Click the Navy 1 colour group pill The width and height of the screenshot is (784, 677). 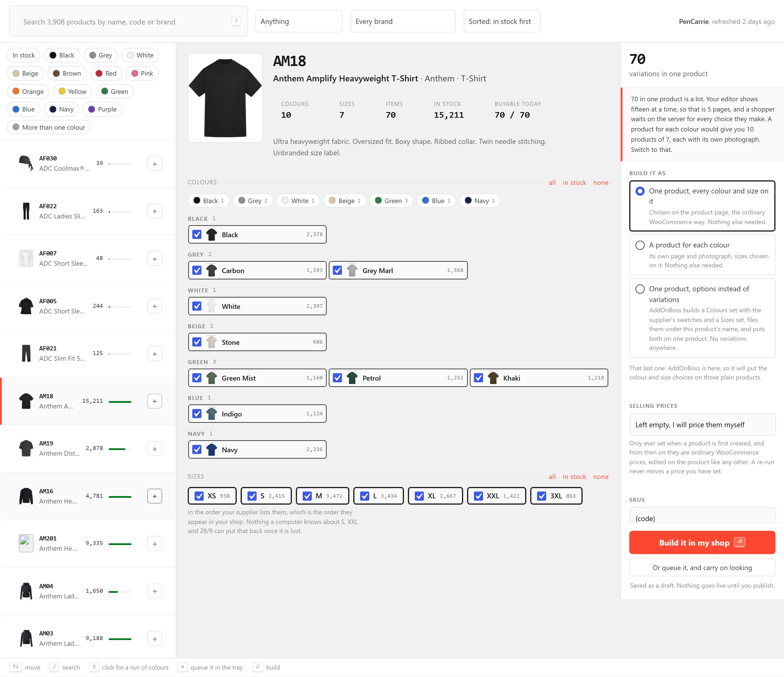[479, 201]
